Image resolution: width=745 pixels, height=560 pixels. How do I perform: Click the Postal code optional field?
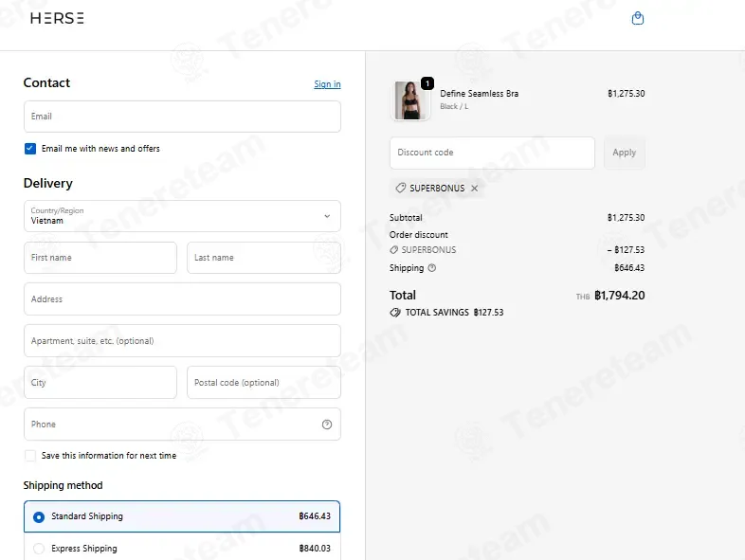263,383
